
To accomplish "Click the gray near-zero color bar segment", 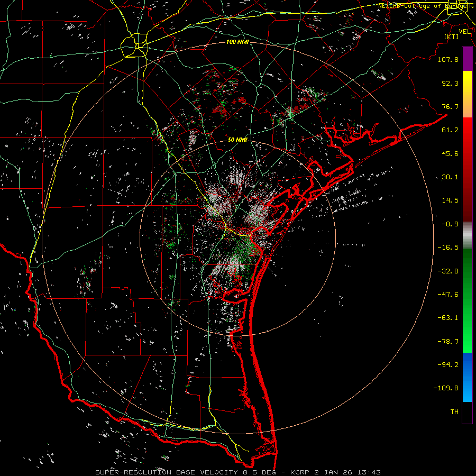I will coord(467,235).
